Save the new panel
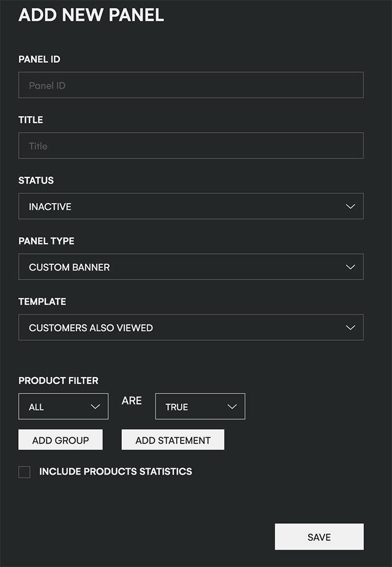This screenshot has width=392, height=567. [319, 536]
